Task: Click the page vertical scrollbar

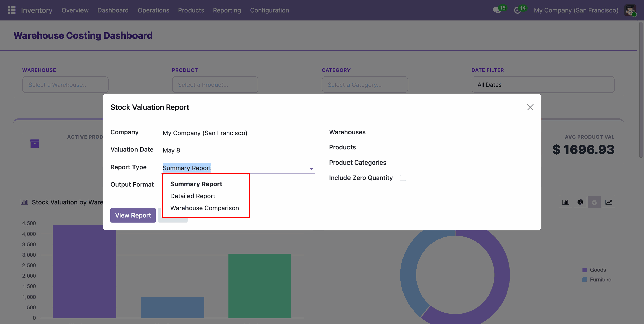Action: [x=641, y=90]
